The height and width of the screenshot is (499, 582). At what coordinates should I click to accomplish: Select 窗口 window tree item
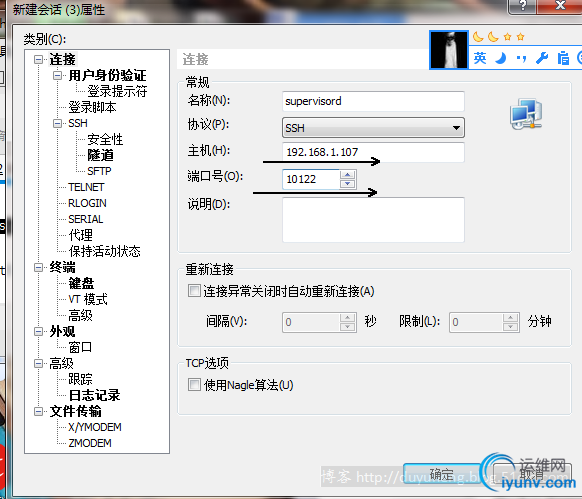click(x=80, y=347)
